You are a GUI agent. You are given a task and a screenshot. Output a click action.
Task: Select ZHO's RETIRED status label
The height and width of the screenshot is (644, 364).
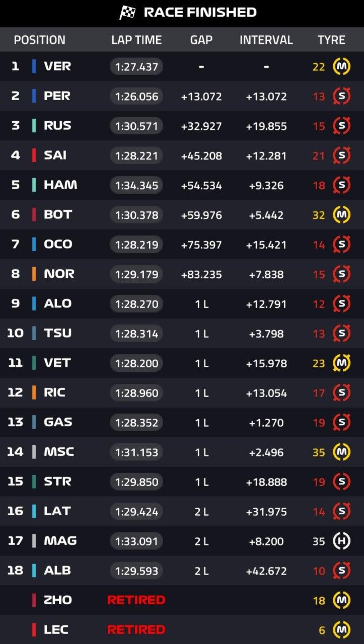tap(136, 600)
